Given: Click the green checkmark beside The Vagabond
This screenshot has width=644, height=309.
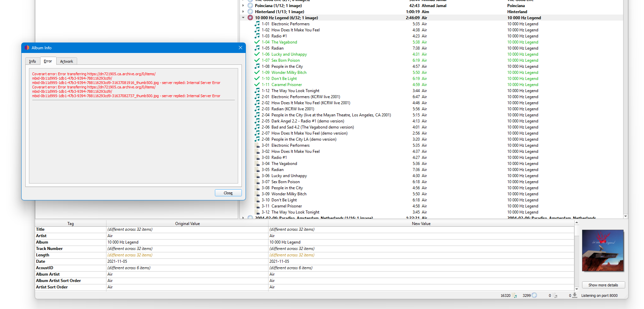Looking at the screenshot, I should [257, 42].
